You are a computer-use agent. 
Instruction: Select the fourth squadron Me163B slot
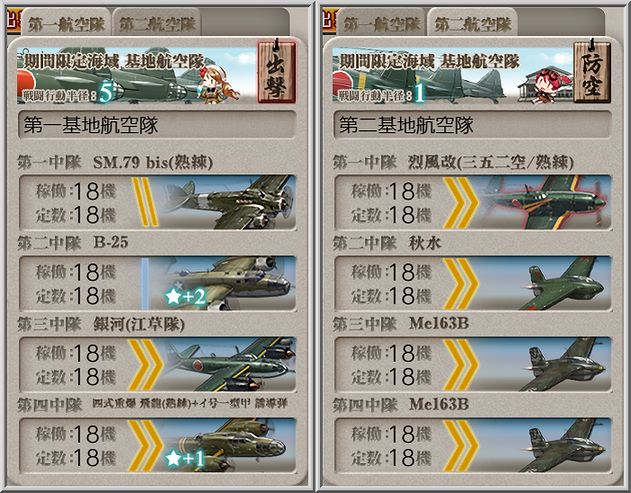click(473, 445)
